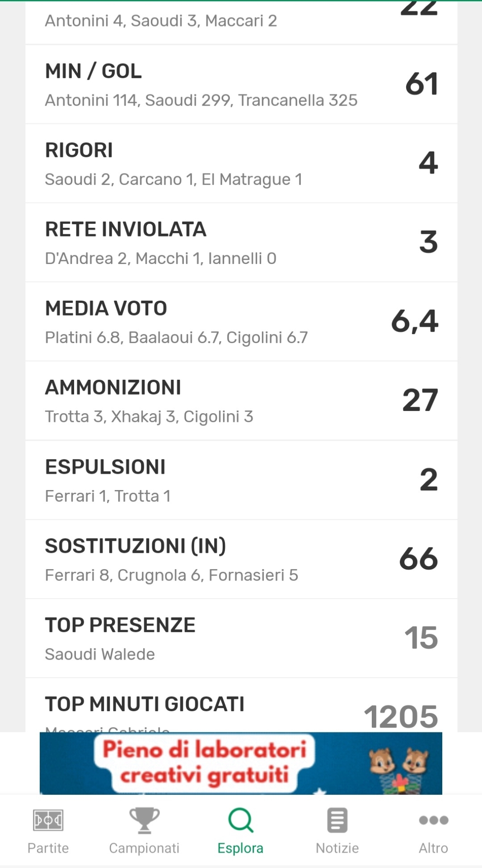Tap the ESPULSIONI row title
The height and width of the screenshot is (868, 482).
tap(105, 467)
